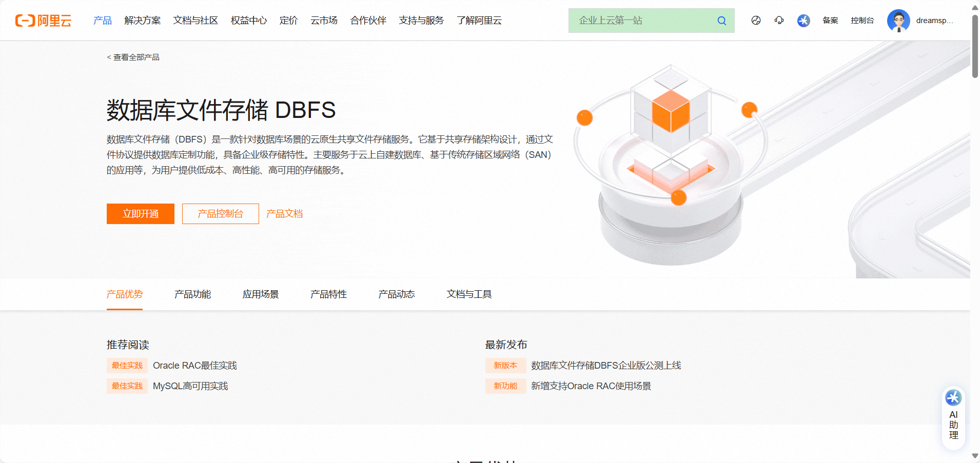Click the 立即开通 button
Screen dimensions: 980x463
point(141,214)
